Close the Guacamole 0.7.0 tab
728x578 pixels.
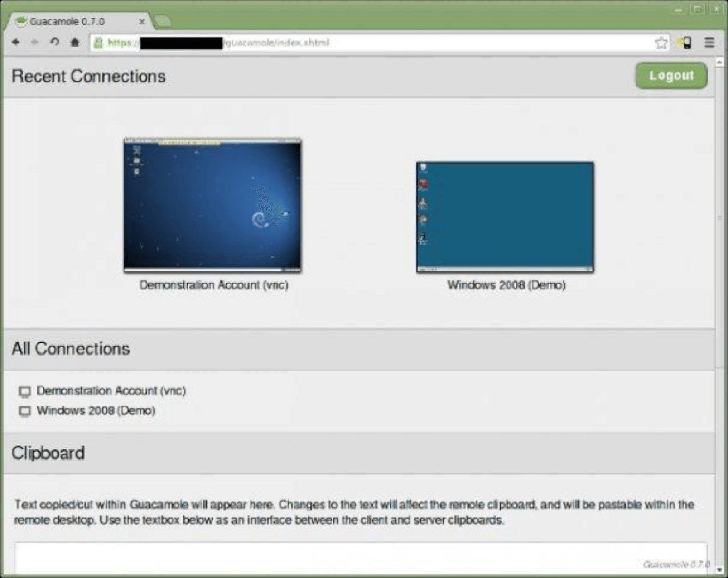pos(142,22)
